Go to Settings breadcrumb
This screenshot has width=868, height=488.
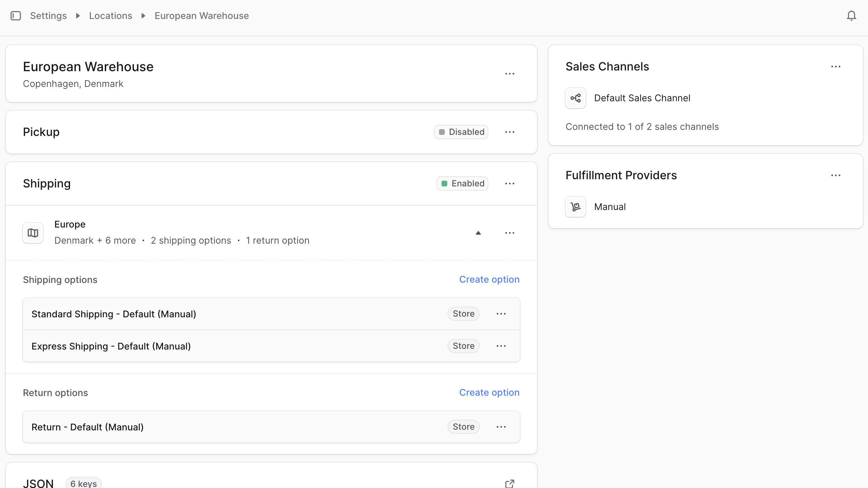[x=48, y=16]
